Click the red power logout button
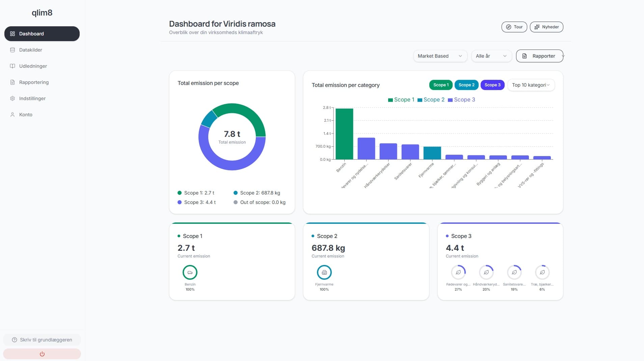Screen dimensions: 644x361 pyautogui.click(x=42, y=354)
